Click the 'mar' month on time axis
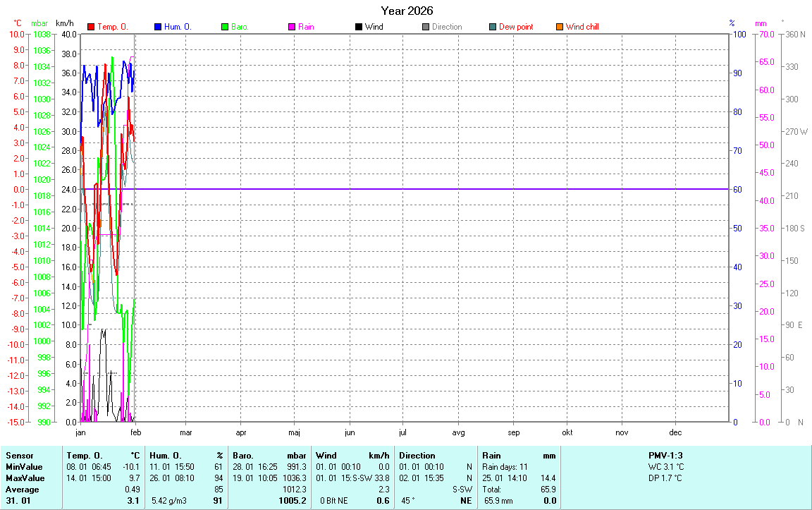 [186, 432]
